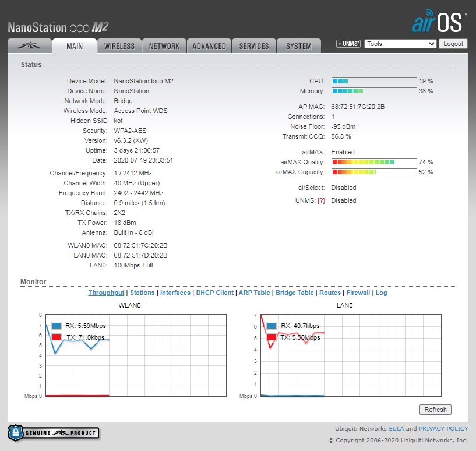Click the Security value WPA2-AES

click(130, 131)
